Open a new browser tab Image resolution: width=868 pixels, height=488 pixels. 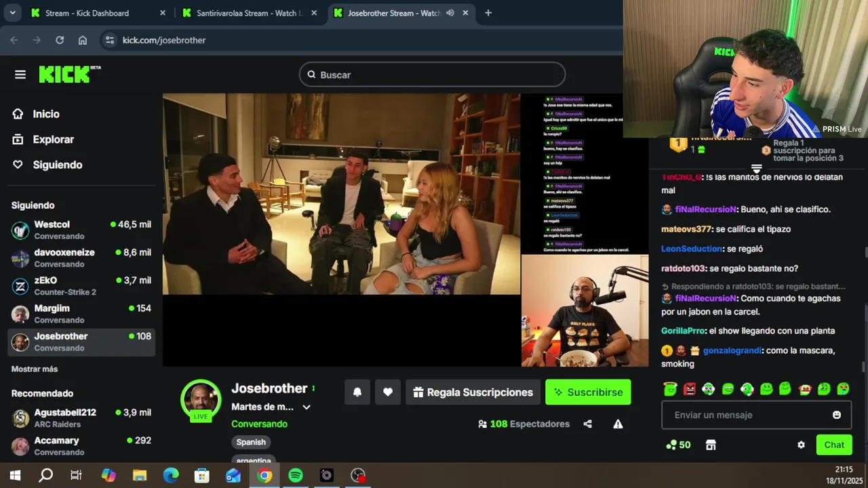click(488, 13)
